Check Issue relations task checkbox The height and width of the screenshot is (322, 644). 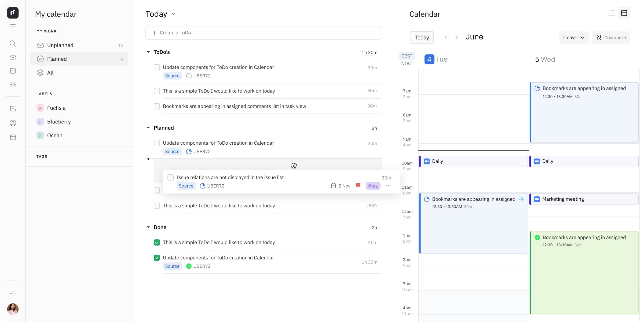tap(170, 177)
